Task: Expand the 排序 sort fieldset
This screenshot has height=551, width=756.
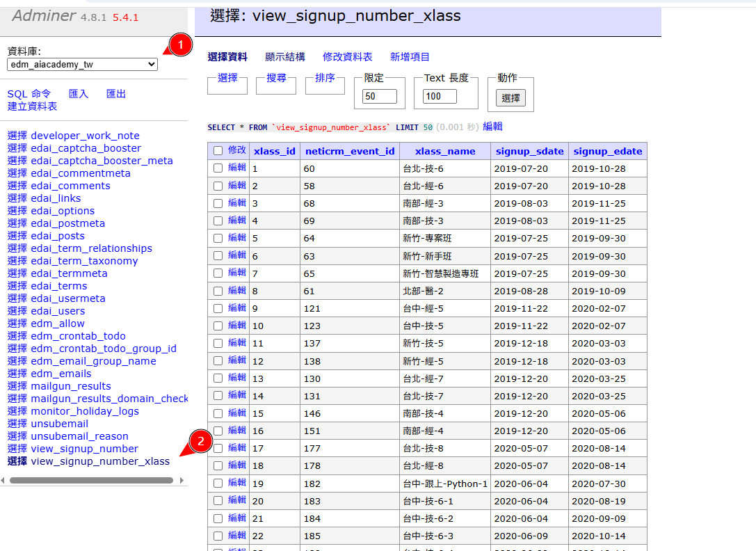Action: point(325,78)
